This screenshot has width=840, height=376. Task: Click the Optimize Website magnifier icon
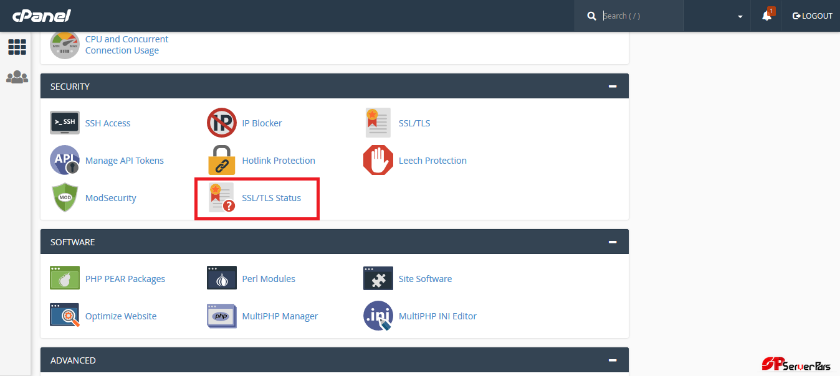pyautogui.click(x=65, y=316)
